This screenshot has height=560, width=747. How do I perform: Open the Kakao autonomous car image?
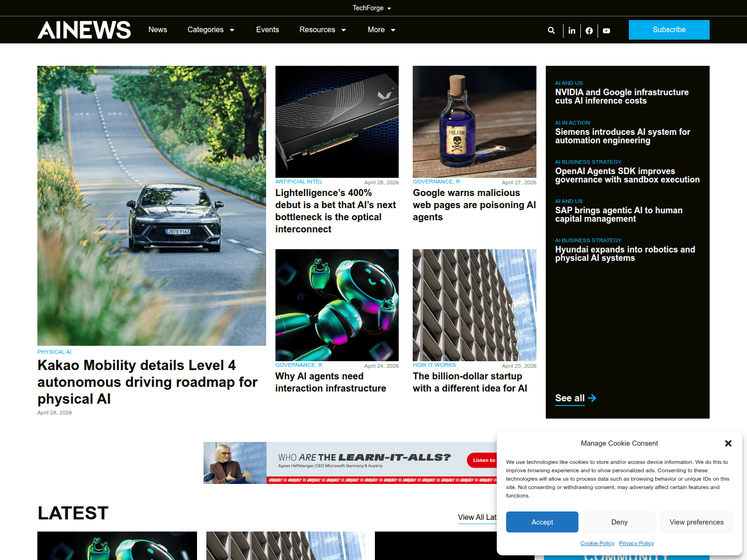152,206
